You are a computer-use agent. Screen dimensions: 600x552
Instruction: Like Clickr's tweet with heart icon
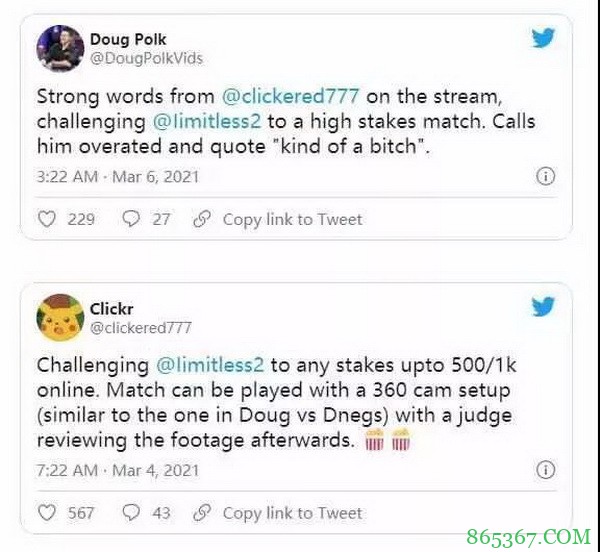(x=47, y=513)
